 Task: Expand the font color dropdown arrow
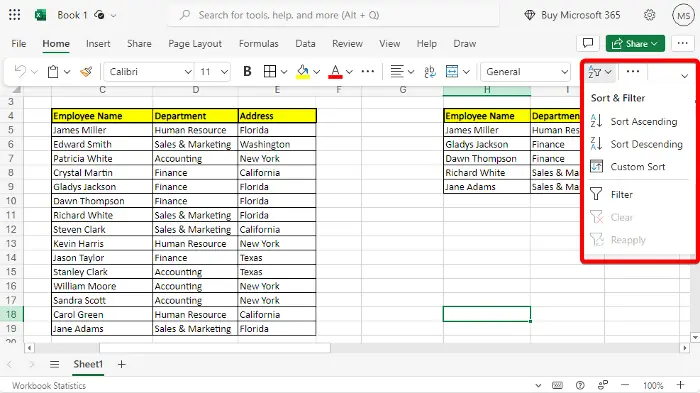coord(349,72)
